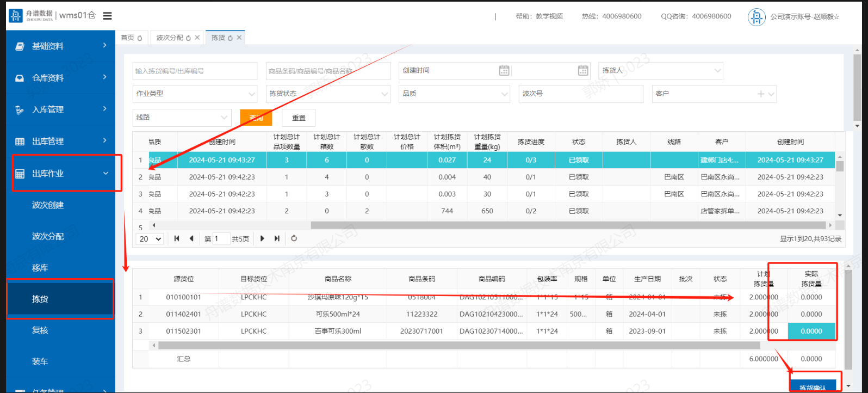Open the 作业类型 dropdown
The height and width of the screenshot is (393, 868).
[195, 94]
